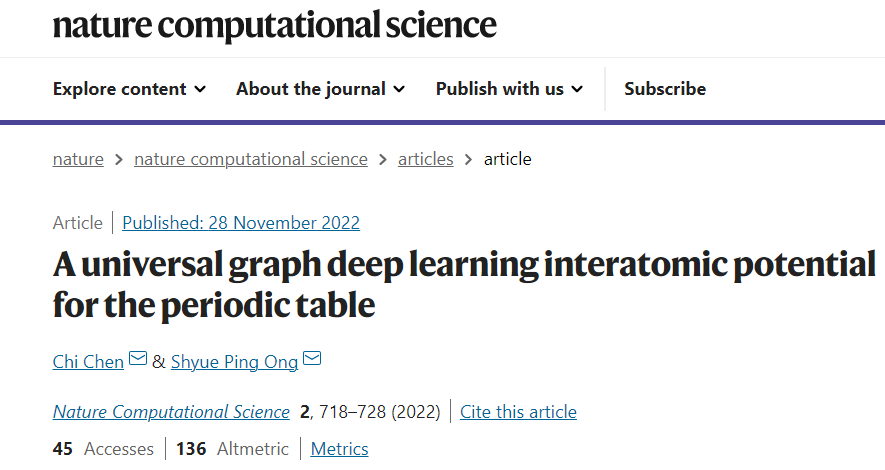Click the nature computational science logo
The height and width of the screenshot is (470, 885).
click(274, 25)
